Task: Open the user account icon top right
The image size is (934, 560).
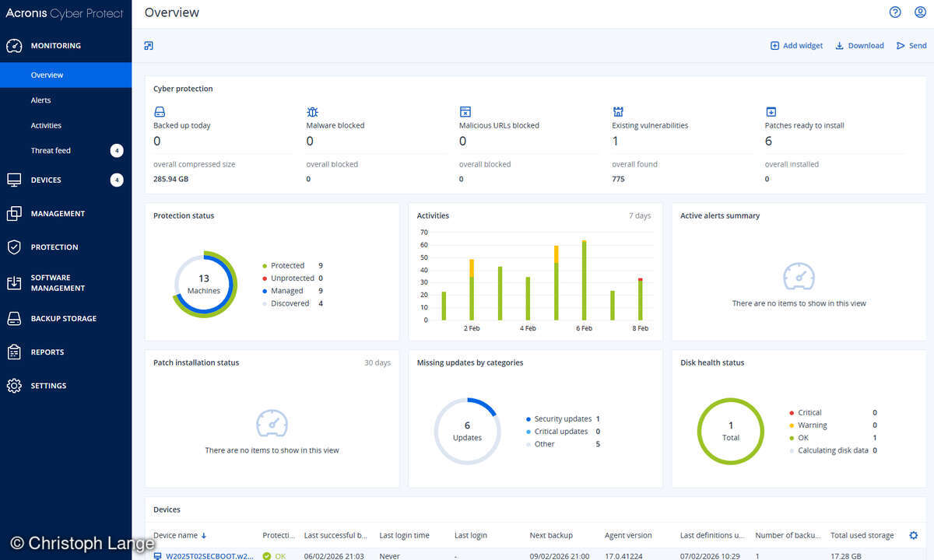Action: [x=919, y=12]
